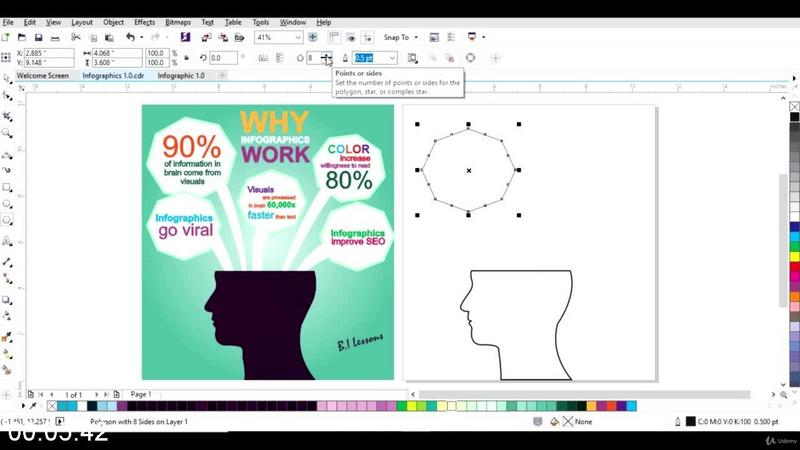Click the Export icon
The height and width of the screenshot is (450, 800).
(x=223, y=37)
